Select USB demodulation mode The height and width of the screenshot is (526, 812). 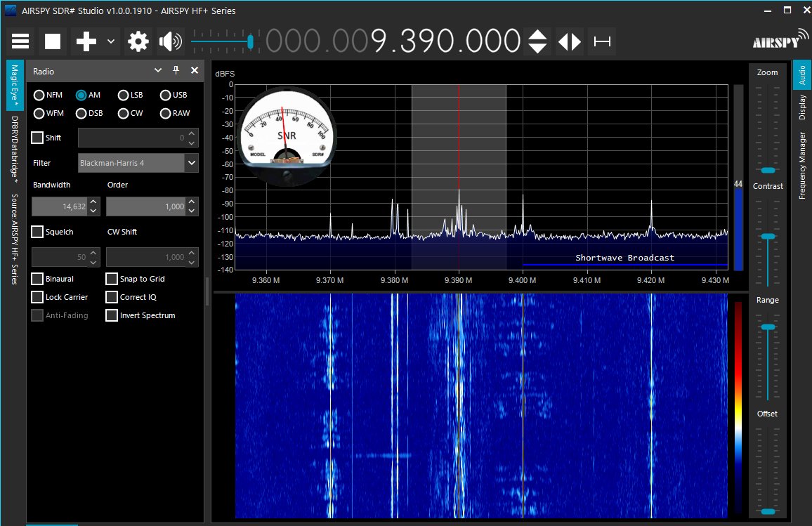[x=173, y=95]
